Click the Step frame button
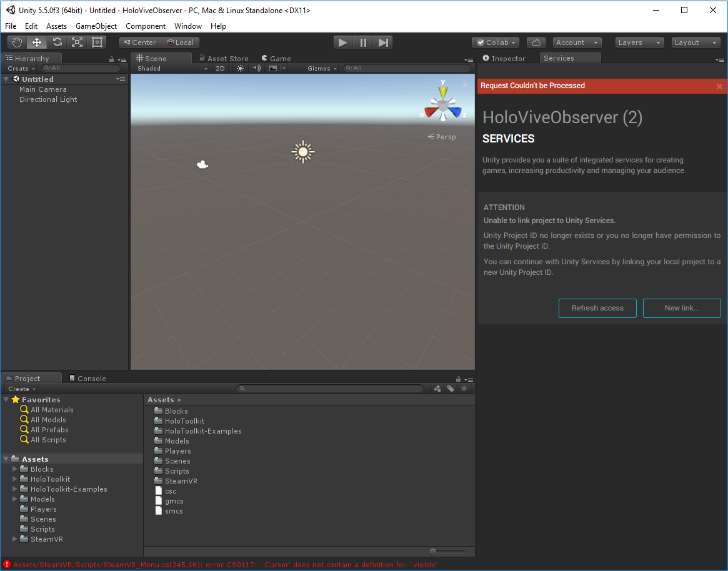The width and height of the screenshot is (728, 571). tap(383, 42)
